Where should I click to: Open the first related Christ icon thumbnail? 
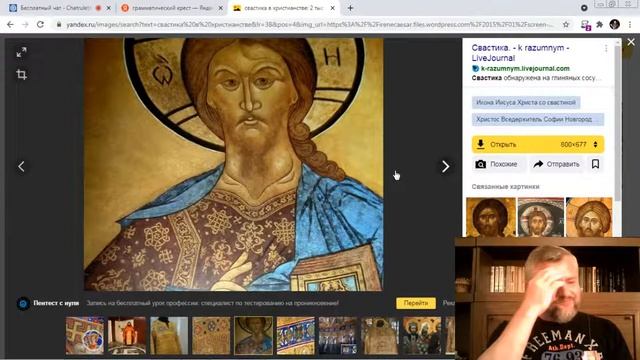(491, 217)
